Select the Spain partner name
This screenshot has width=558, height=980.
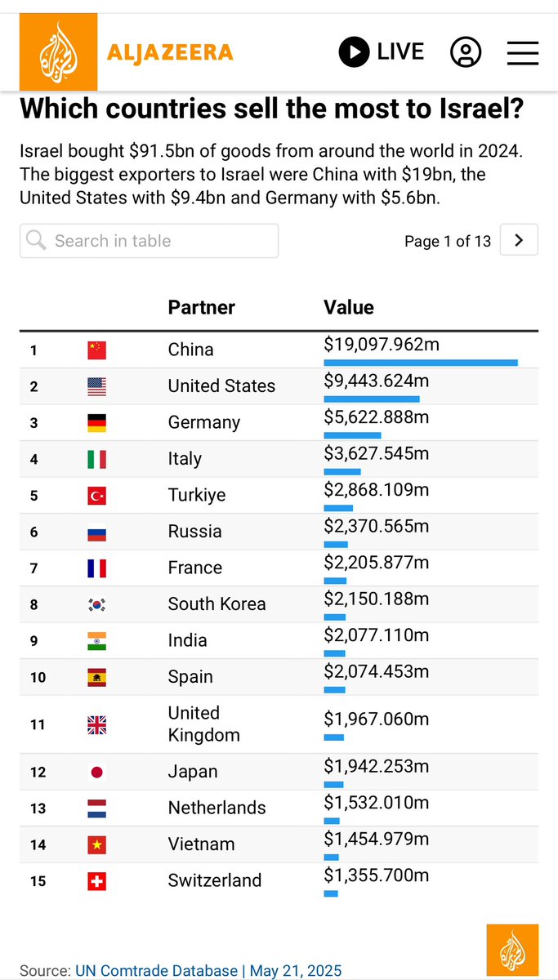point(190,677)
